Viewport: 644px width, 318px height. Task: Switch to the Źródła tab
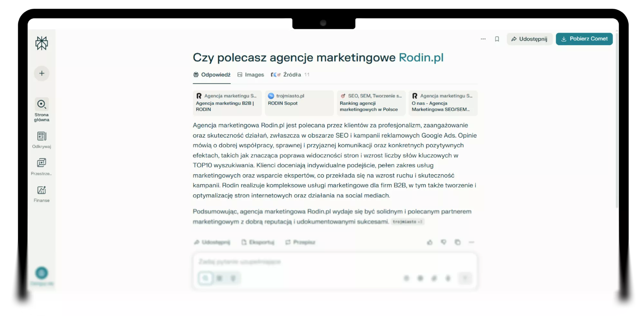click(290, 75)
